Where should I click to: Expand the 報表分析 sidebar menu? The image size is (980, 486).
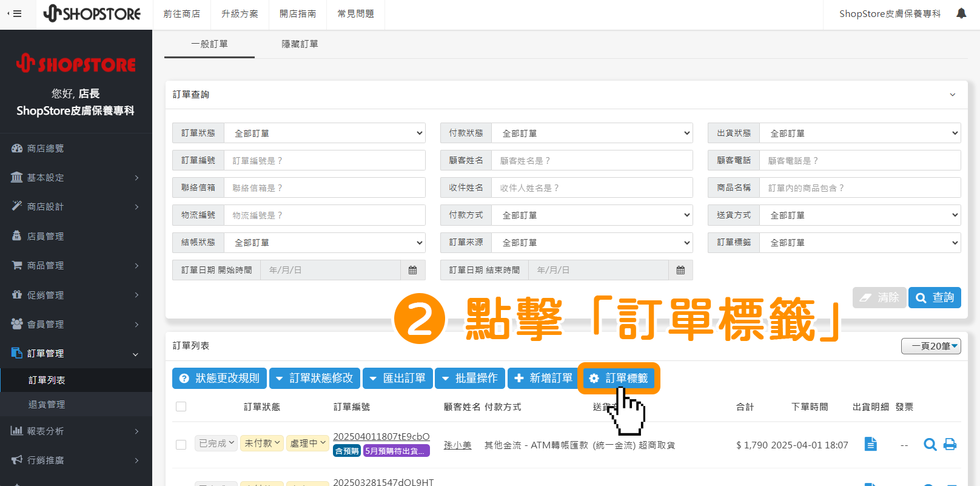[76, 431]
